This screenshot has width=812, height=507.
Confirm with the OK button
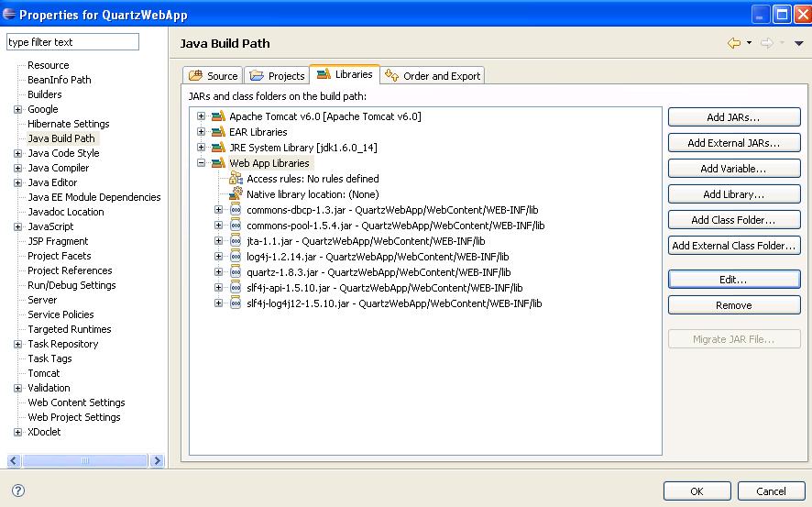697,490
